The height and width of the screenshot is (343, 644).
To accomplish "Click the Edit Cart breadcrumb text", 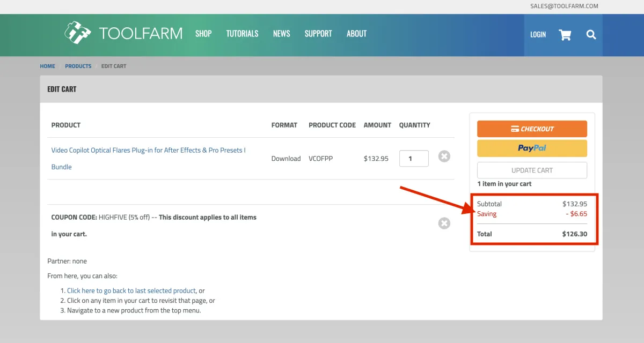I will (x=114, y=66).
